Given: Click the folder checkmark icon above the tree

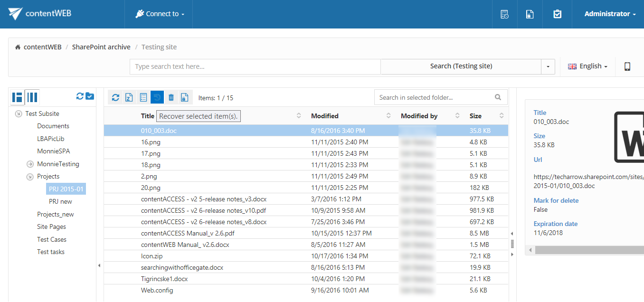Looking at the screenshot, I should coord(90,96).
